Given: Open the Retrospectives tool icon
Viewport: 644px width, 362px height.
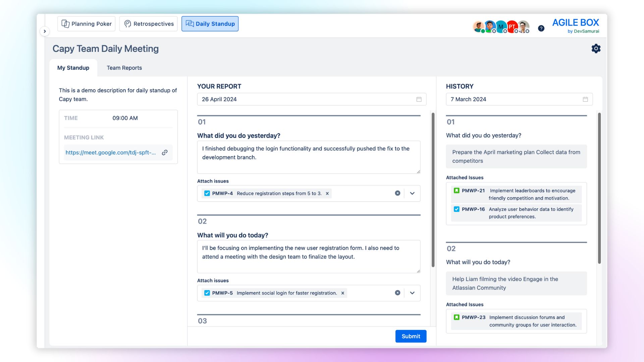Looking at the screenshot, I should (x=127, y=23).
